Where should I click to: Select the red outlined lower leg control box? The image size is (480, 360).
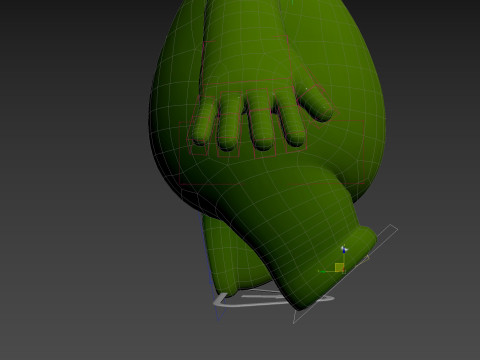(x=272, y=152)
